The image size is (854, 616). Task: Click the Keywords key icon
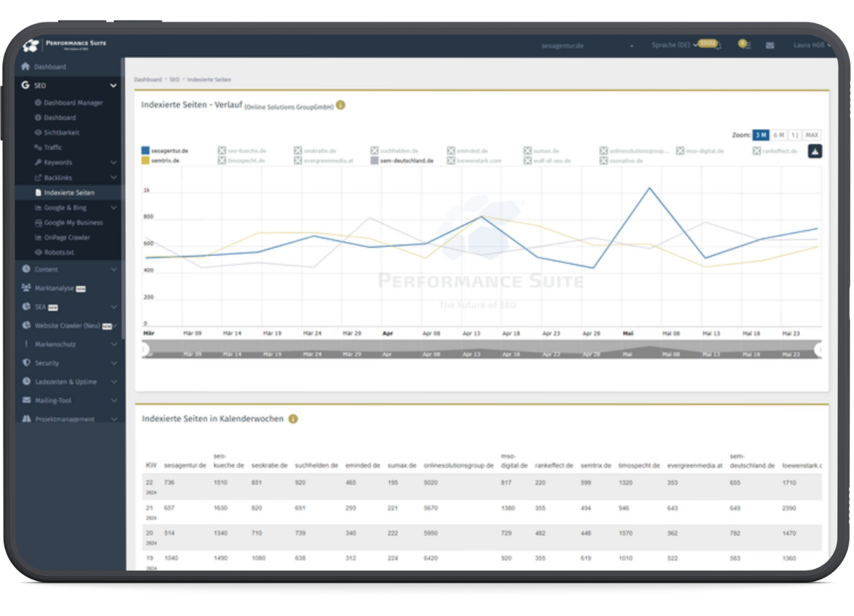click(38, 163)
